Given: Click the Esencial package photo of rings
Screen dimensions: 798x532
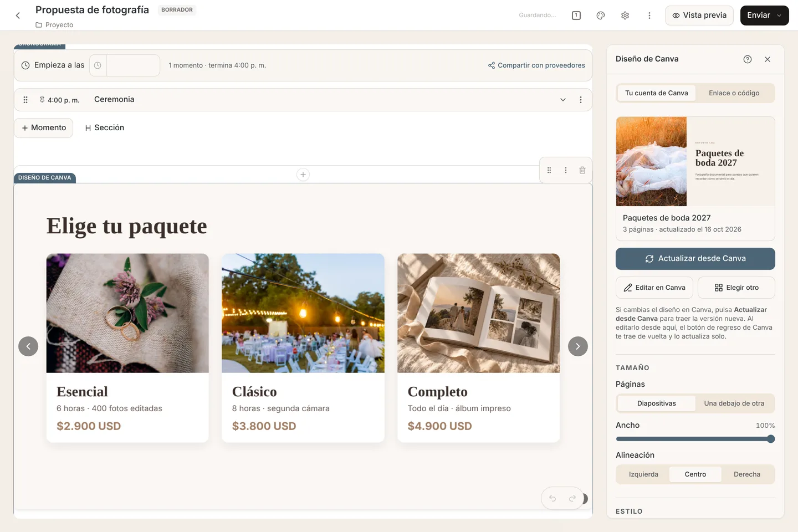Looking at the screenshot, I should pyautogui.click(x=127, y=313).
